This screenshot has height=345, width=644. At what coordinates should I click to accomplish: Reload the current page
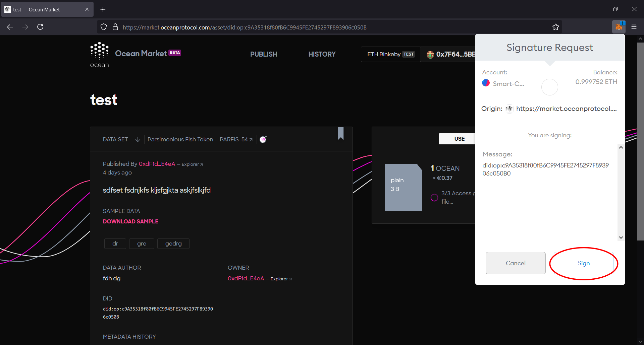click(x=40, y=27)
